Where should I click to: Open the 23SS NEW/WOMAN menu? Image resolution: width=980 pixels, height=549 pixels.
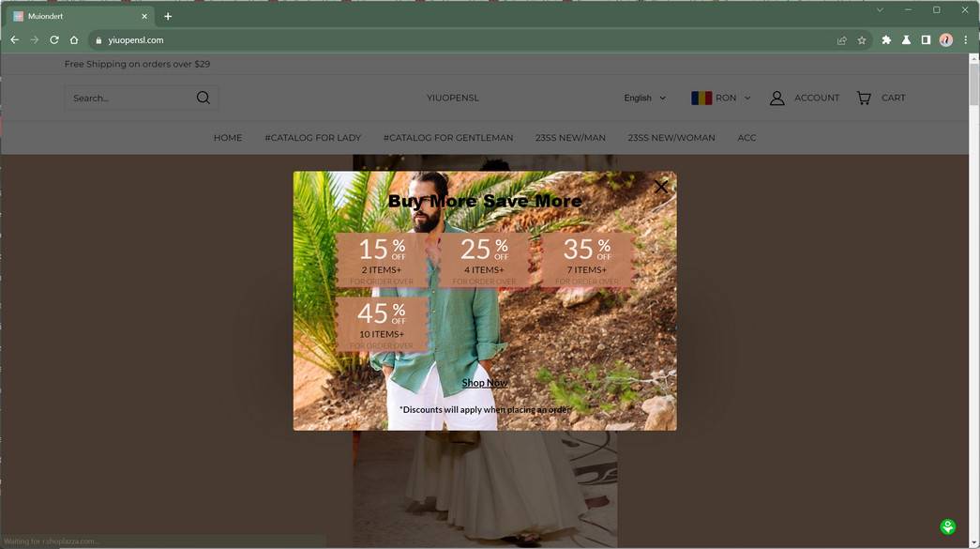671,137
